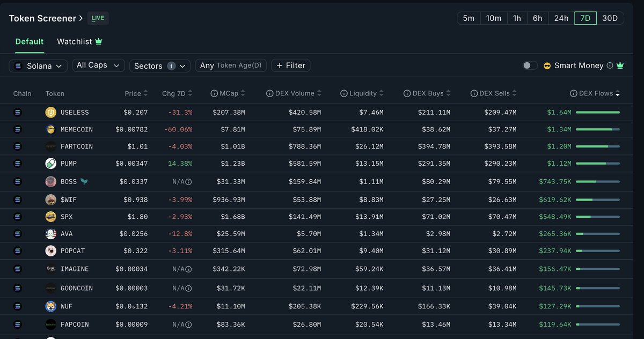Screen dimensions: 644x339
Task: Select the 30D timeframe button
Action: click(610, 18)
